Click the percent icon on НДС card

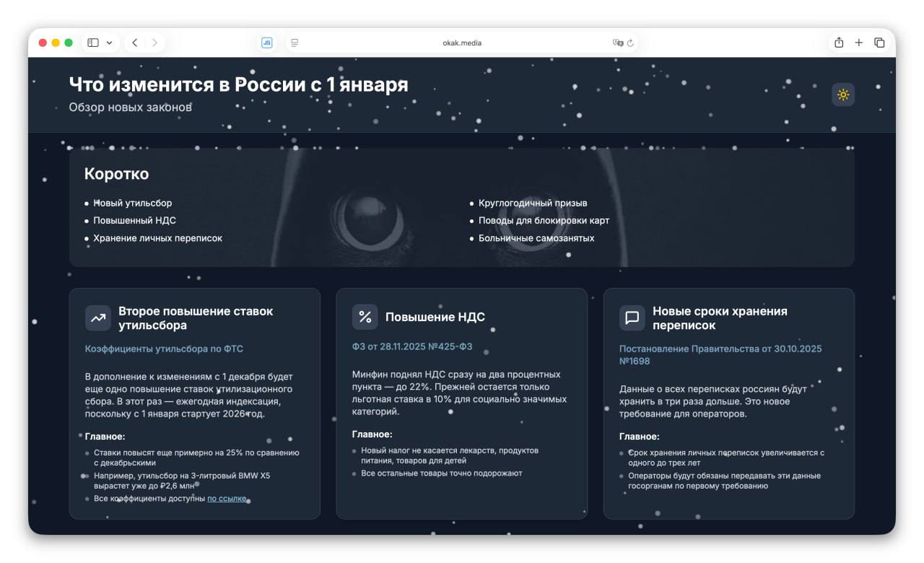tap(365, 317)
